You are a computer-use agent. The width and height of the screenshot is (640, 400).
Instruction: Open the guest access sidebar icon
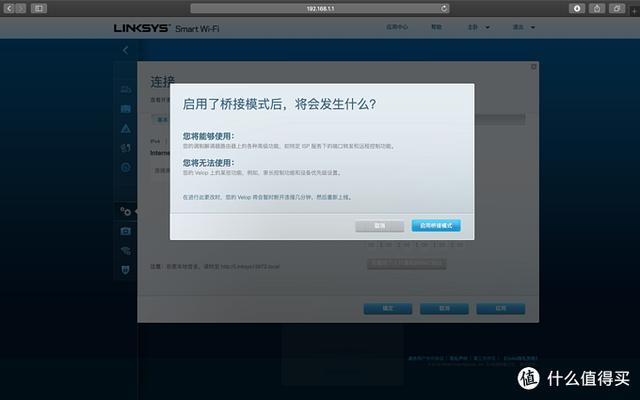click(x=126, y=109)
